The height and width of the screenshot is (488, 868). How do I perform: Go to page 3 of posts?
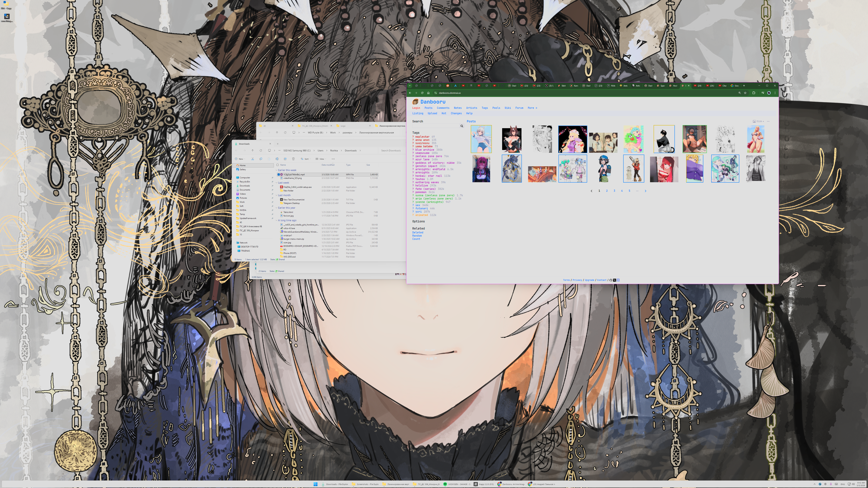614,191
